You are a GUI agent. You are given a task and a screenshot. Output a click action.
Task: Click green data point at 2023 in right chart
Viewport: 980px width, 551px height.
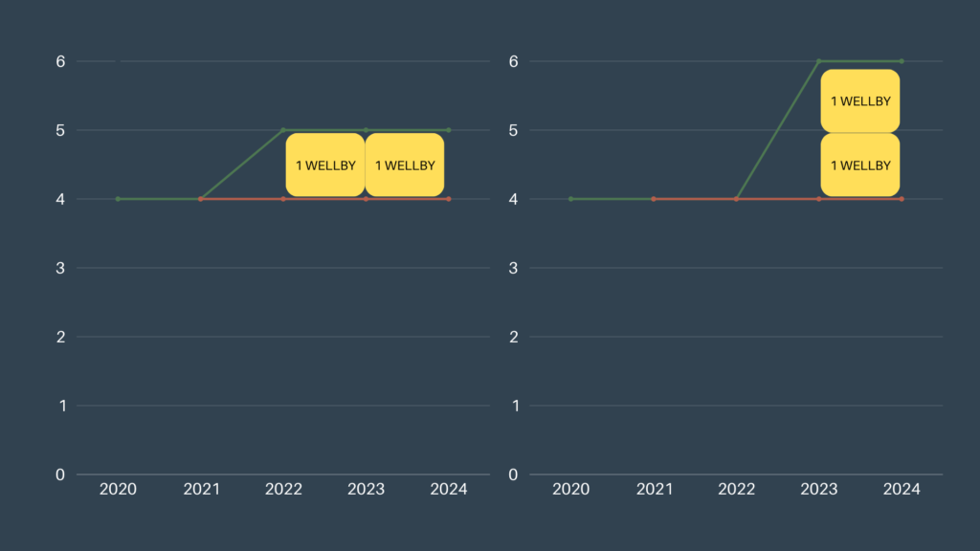coord(819,61)
